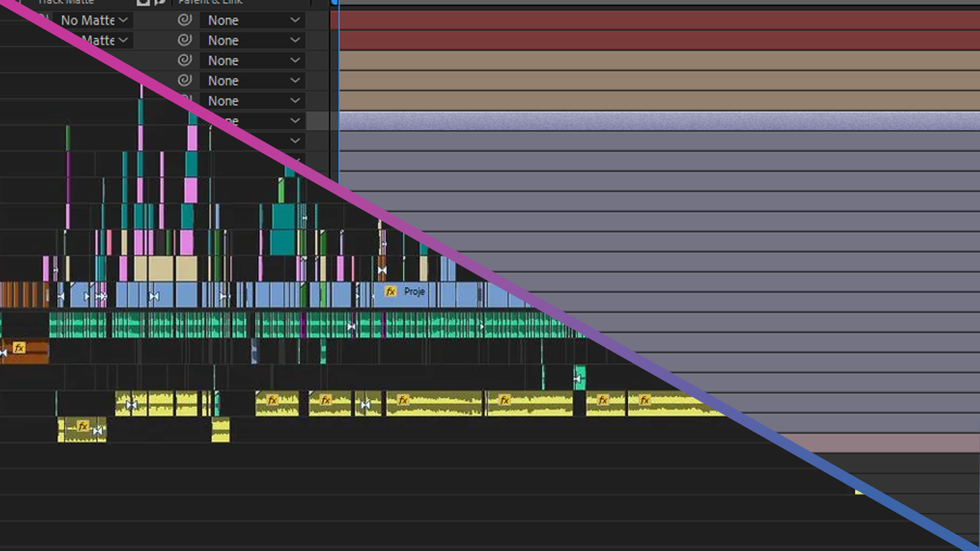
Task: Click the fx badge on the orange clip
Action: [19, 348]
